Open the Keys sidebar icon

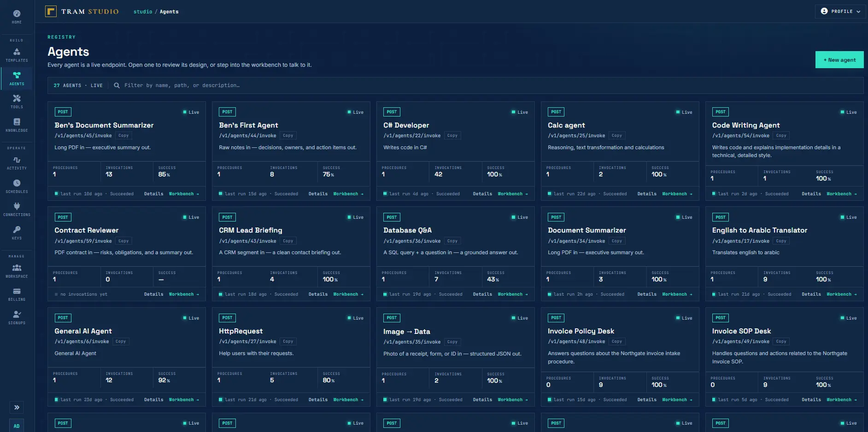[x=17, y=233]
